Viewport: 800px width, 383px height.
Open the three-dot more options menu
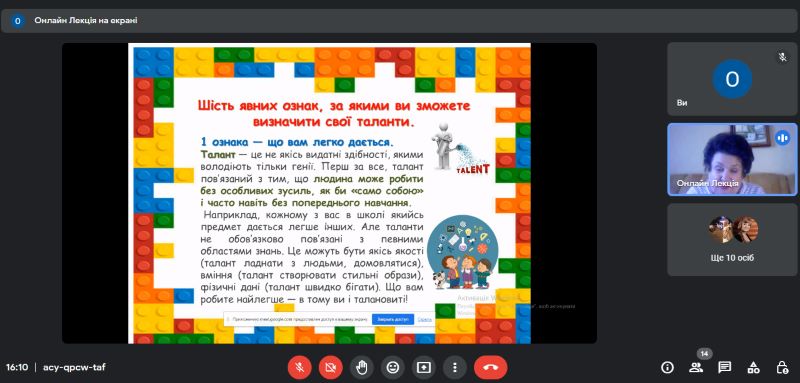coord(455,367)
